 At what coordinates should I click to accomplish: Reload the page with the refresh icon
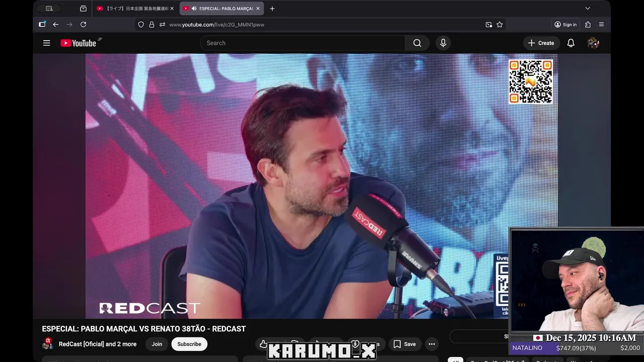(83, 24)
